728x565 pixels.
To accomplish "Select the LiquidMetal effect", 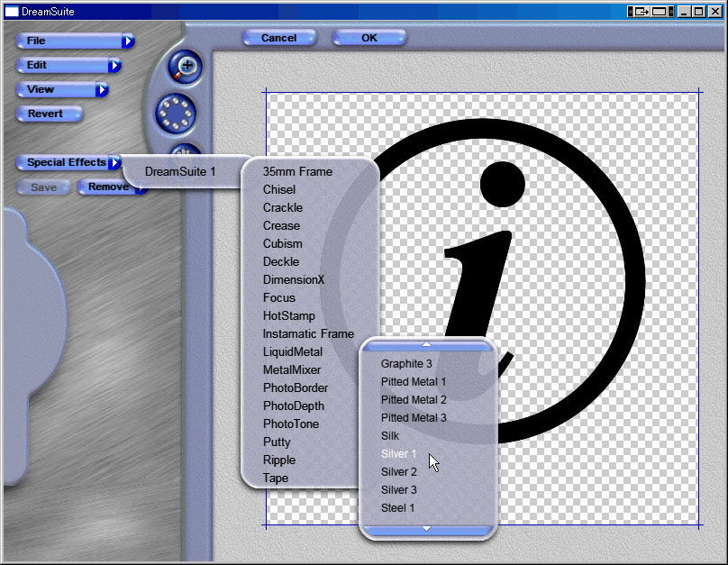I will pyautogui.click(x=293, y=352).
